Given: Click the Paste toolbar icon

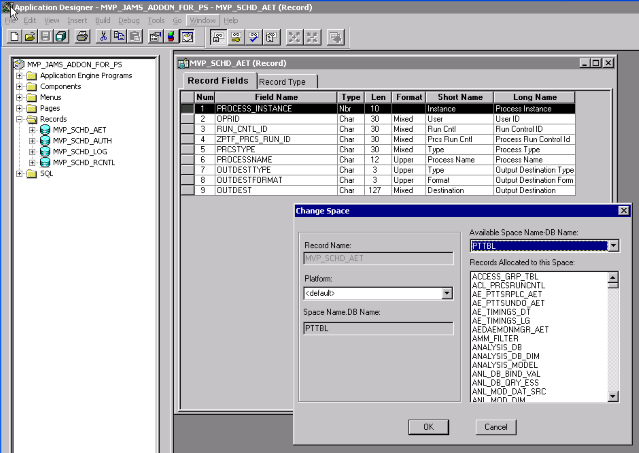Looking at the screenshot, I should [x=135, y=37].
